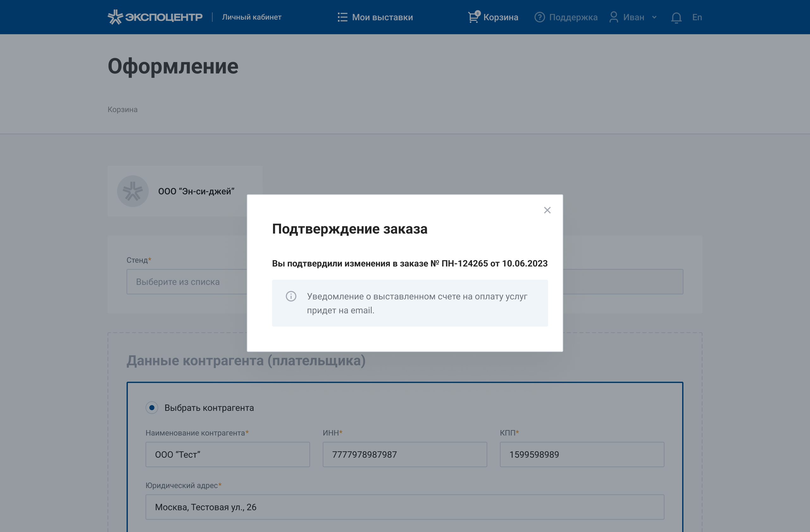Click the user profile icon

pos(614,17)
